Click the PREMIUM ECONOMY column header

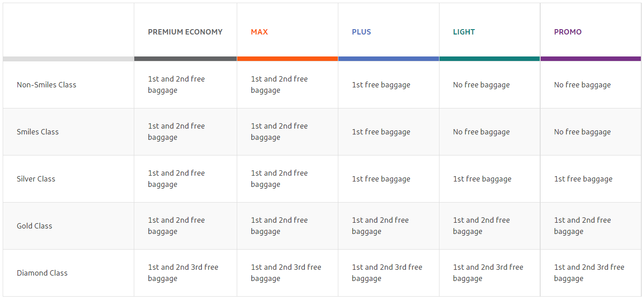tap(185, 32)
